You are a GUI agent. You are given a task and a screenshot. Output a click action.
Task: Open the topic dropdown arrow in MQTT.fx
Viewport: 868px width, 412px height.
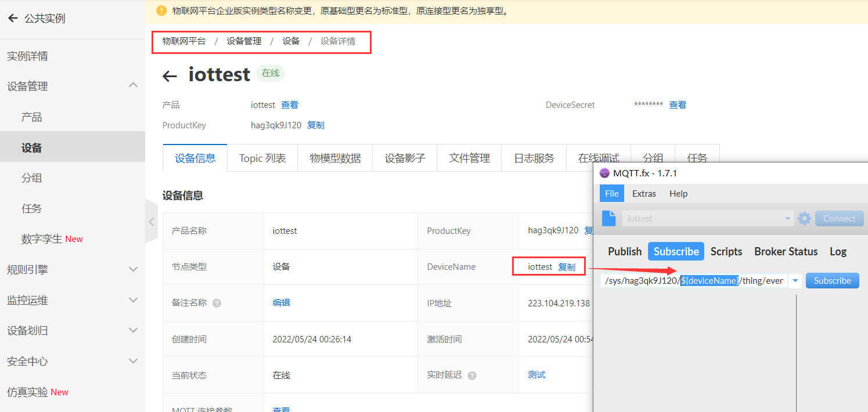pyautogui.click(x=795, y=281)
